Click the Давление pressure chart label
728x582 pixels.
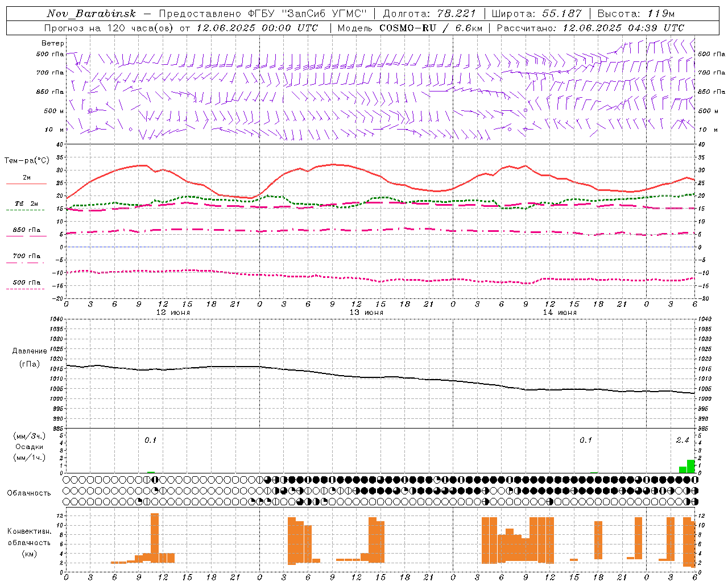point(30,351)
